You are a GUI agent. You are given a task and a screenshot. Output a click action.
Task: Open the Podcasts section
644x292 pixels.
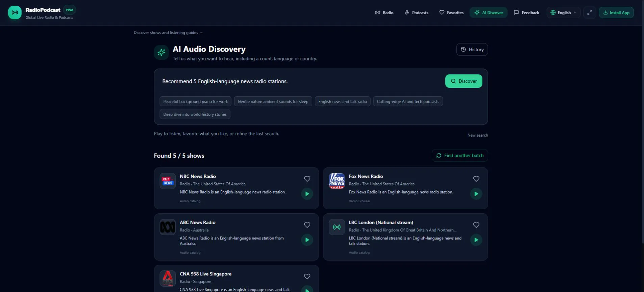point(416,12)
